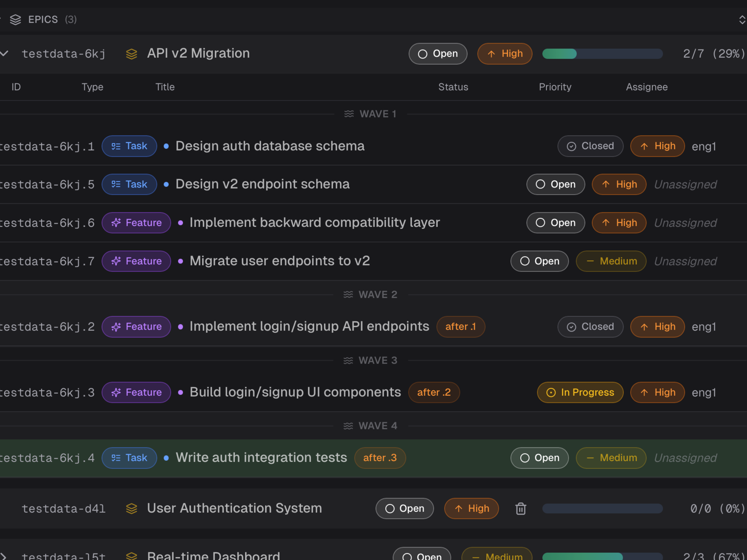Click the In Progress icon on Build login/signup UI components
Screen dimensions: 747x560
coord(551,392)
